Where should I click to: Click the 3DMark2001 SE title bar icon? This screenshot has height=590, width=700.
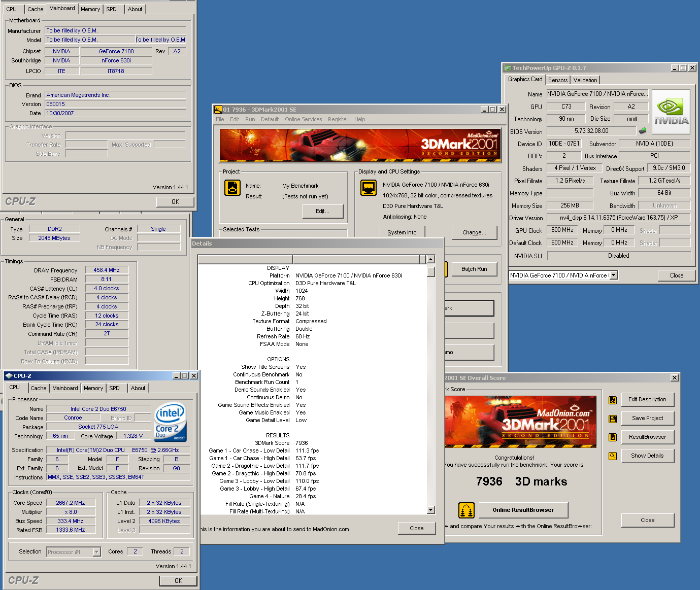[x=218, y=109]
